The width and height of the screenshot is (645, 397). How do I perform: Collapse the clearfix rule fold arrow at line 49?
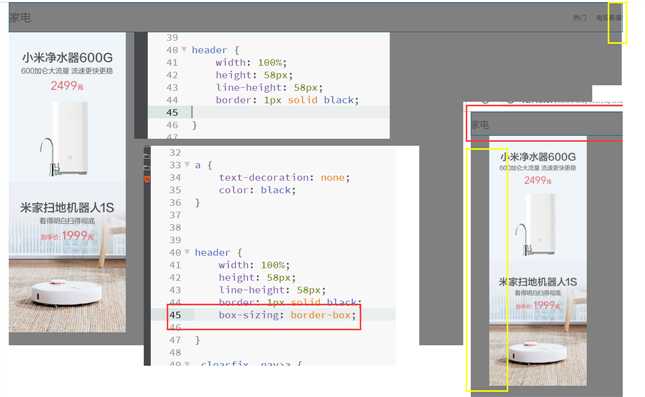click(x=187, y=363)
